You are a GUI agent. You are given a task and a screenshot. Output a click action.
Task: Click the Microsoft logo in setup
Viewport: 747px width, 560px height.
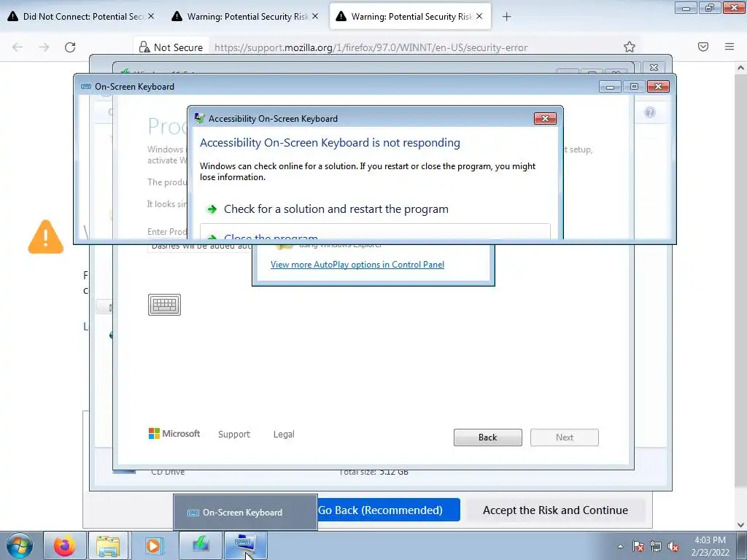tap(174, 433)
